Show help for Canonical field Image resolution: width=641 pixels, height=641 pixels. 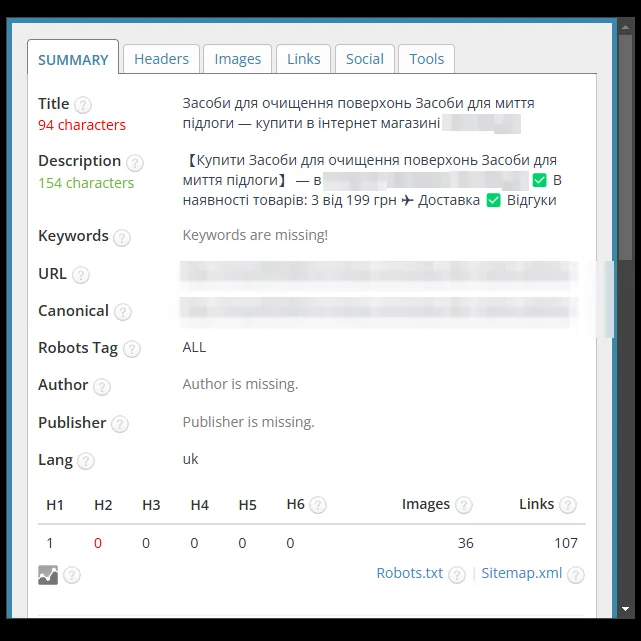pyautogui.click(x=123, y=312)
